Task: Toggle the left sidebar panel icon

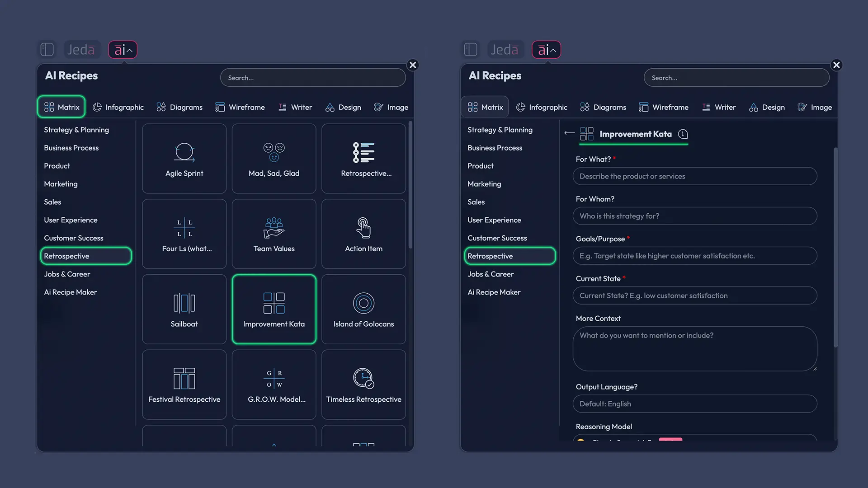Action: pos(47,49)
